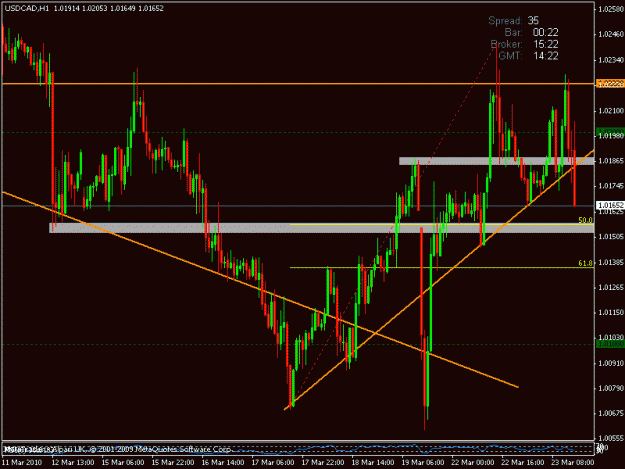This screenshot has width=625, height=469.
Task: Click the current price tag 1.01652
Action: [x=610, y=205]
